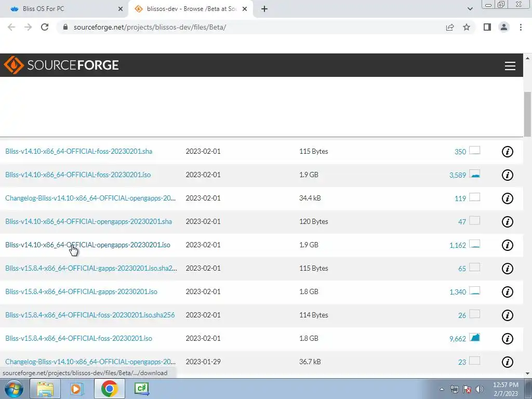532x399 pixels.
Task: Go forward in browser history
Action: [28, 27]
